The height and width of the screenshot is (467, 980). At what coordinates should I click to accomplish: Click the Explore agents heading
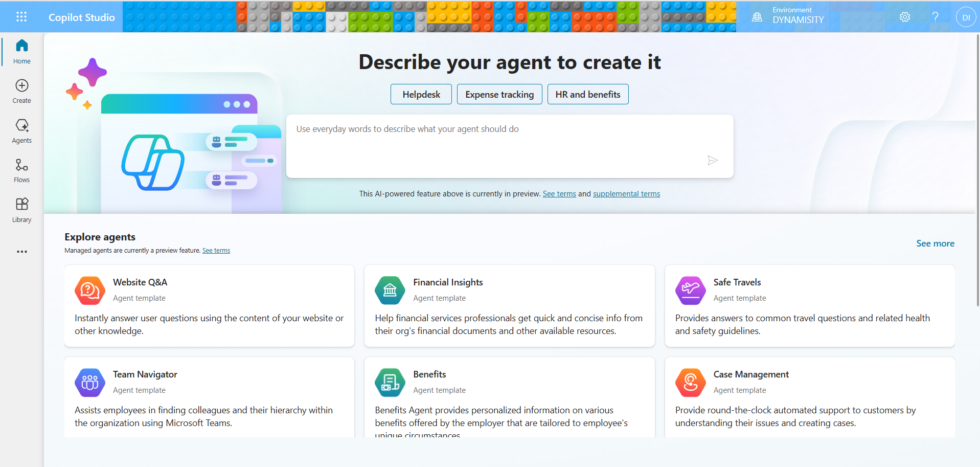(100, 237)
